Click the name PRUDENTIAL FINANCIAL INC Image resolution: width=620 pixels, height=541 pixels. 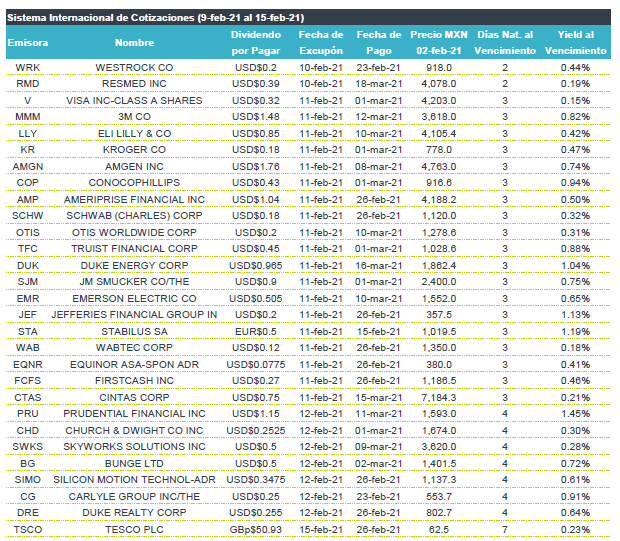[134, 414]
